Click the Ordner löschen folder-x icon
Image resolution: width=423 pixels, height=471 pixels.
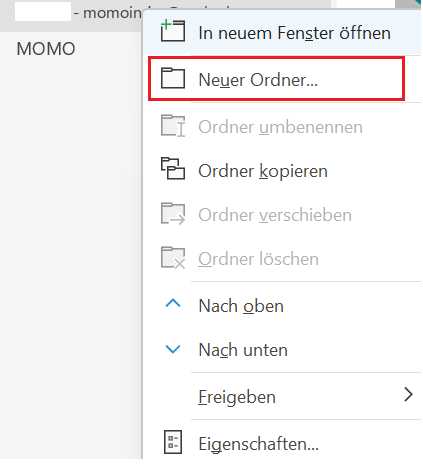[173, 257]
